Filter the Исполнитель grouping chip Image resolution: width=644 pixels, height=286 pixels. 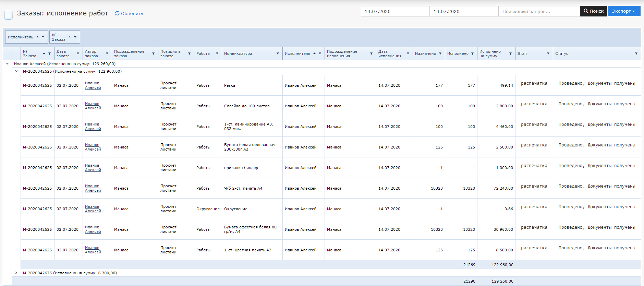pos(43,37)
